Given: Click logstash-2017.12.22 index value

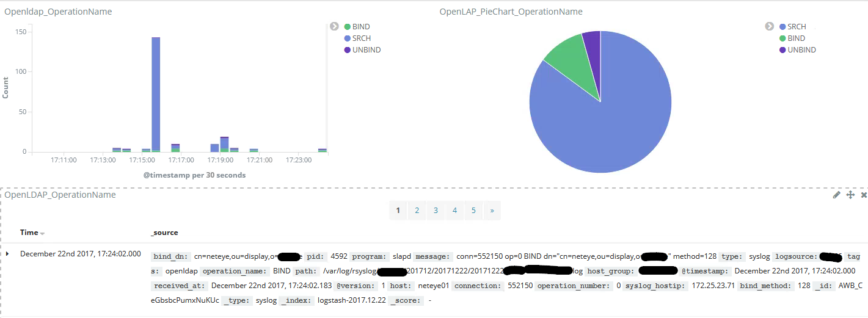Looking at the screenshot, I should (352, 300).
